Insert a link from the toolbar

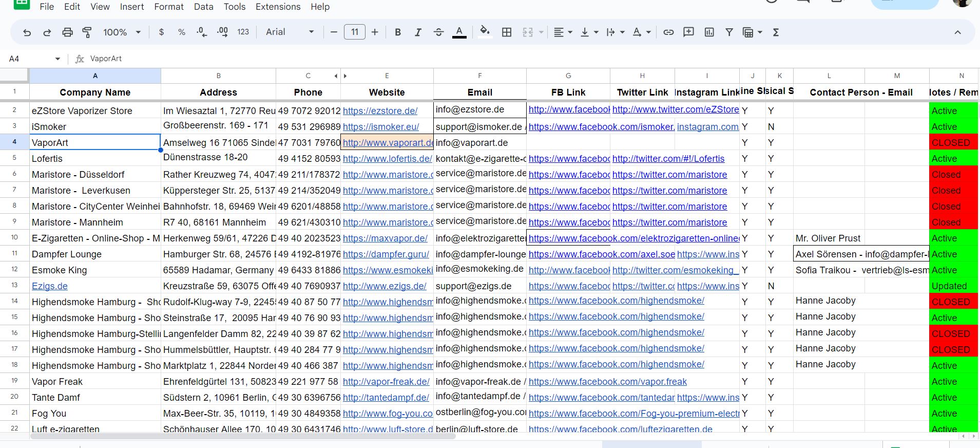[x=668, y=32]
